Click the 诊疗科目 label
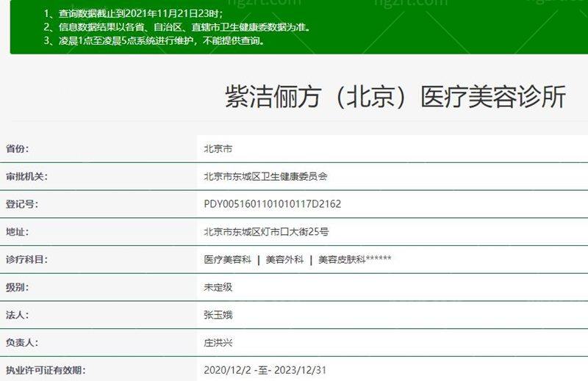588x381 pixels. pyautogui.click(x=26, y=259)
